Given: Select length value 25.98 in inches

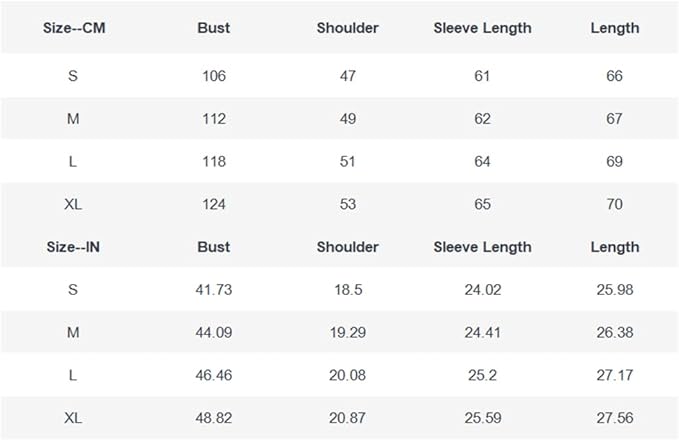Looking at the screenshot, I should tap(614, 290).
